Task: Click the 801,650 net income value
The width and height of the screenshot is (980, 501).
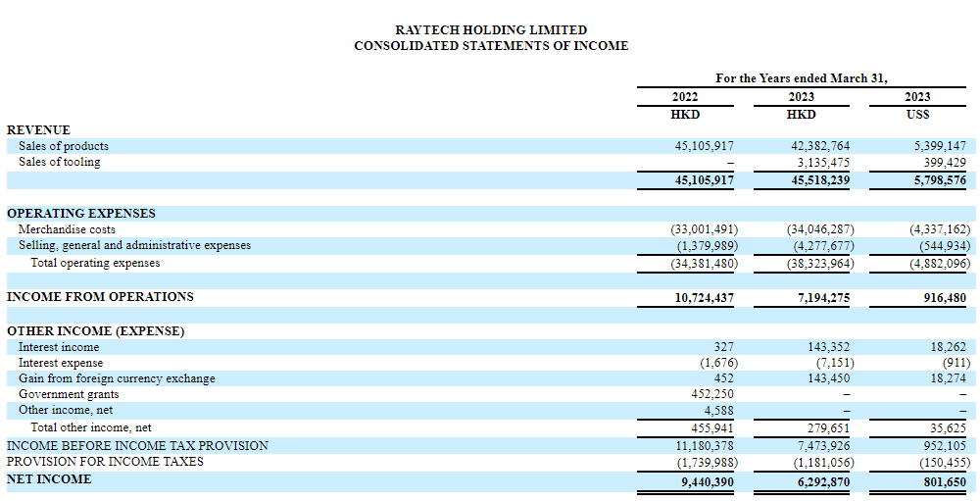Action: click(945, 482)
